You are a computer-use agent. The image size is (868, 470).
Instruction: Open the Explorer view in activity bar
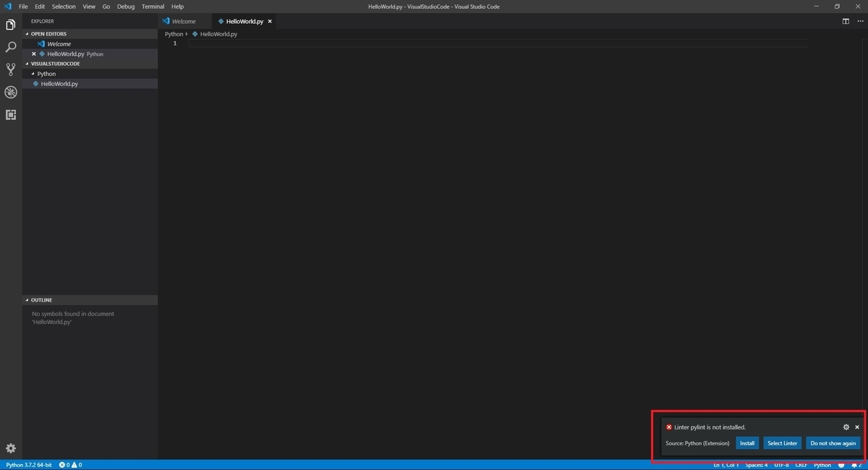point(11,25)
